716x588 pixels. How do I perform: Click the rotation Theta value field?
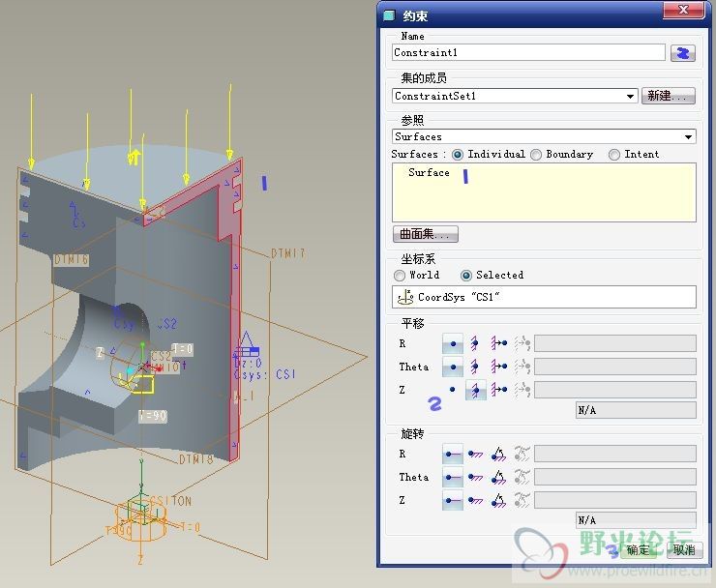[x=615, y=477]
